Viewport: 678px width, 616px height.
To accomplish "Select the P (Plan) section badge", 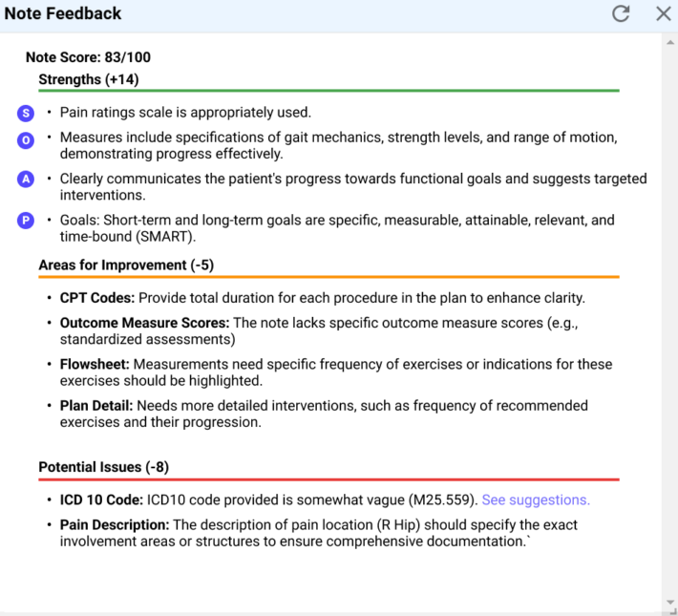I will (26, 221).
